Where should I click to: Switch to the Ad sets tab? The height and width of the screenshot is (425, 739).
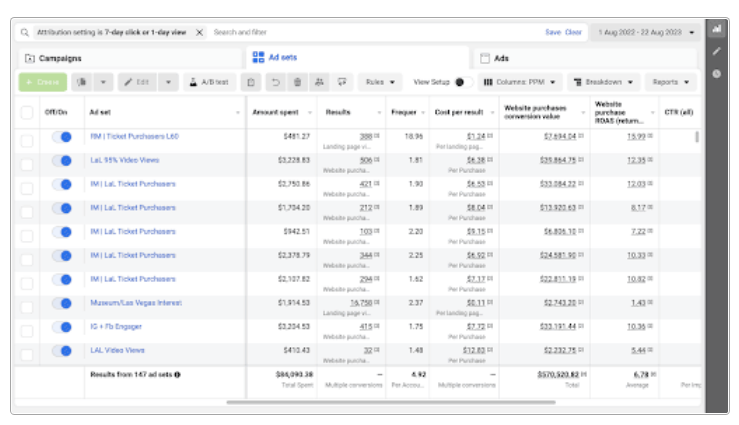358,57
